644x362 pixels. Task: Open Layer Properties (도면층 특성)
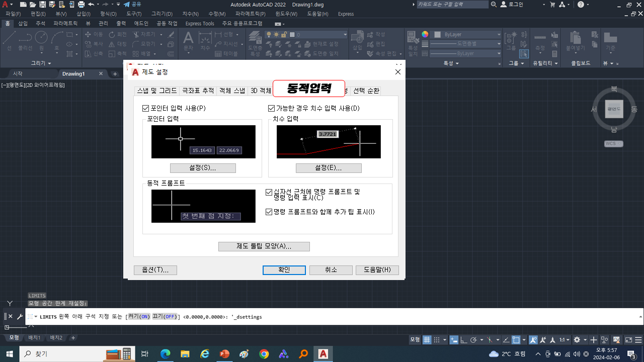tap(255, 44)
